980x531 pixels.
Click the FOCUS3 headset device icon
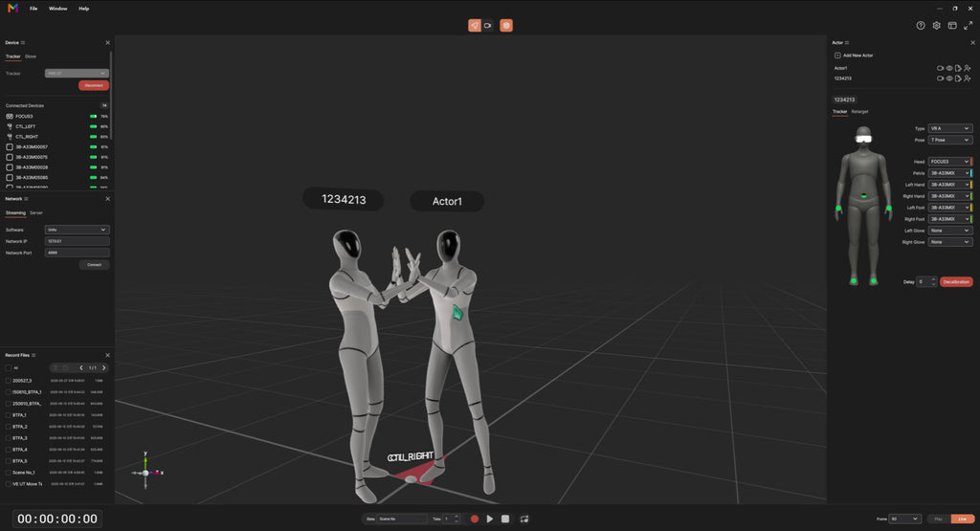coord(10,116)
